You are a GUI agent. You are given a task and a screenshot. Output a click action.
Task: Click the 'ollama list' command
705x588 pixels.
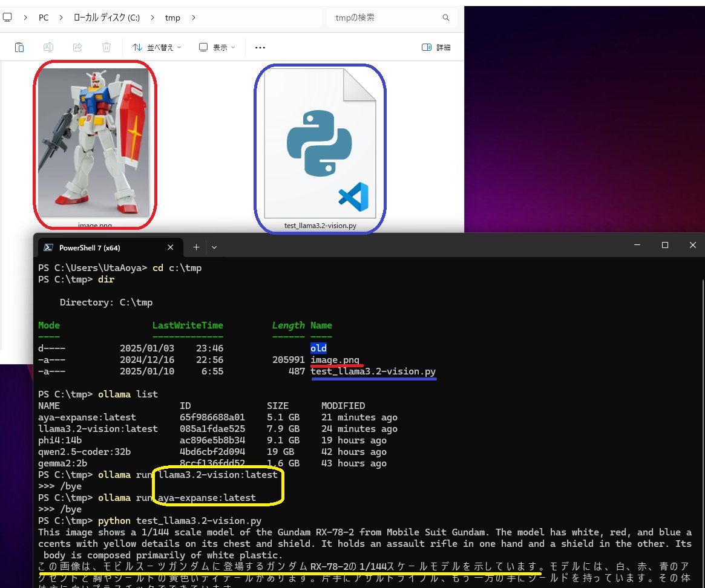[128, 394]
